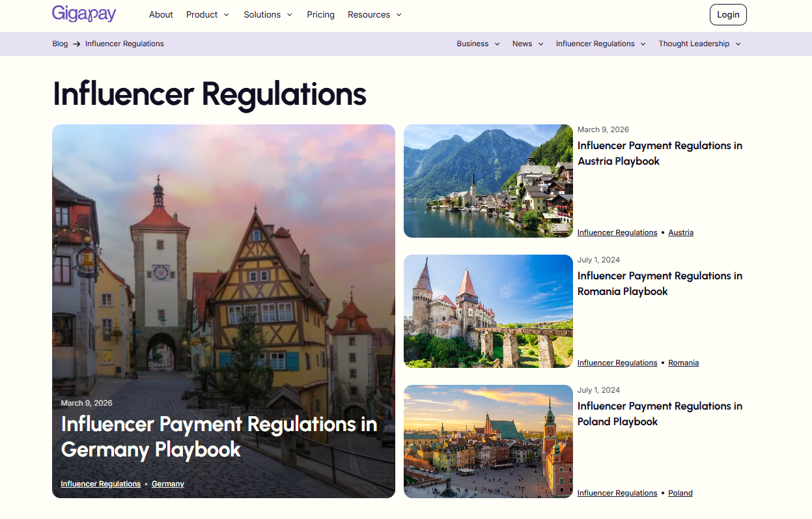The height and width of the screenshot is (519, 812).
Task: Click Influencer Regulations tag on Germany card
Action: pyautogui.click(x=101, y=484)
